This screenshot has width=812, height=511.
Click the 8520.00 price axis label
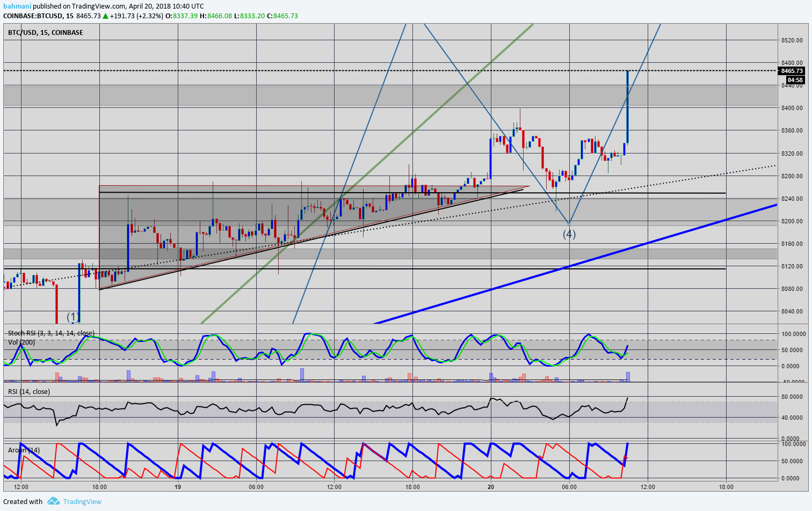pyautogui.click(x=792, y=40)
